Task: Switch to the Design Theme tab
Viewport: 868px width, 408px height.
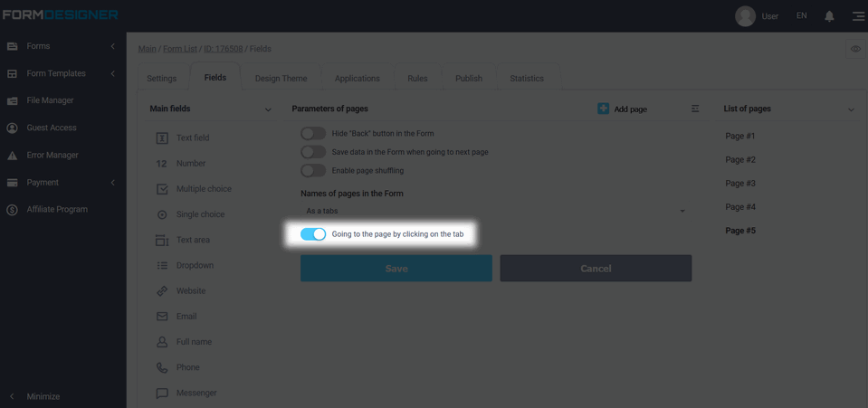Action: point(281,78)
